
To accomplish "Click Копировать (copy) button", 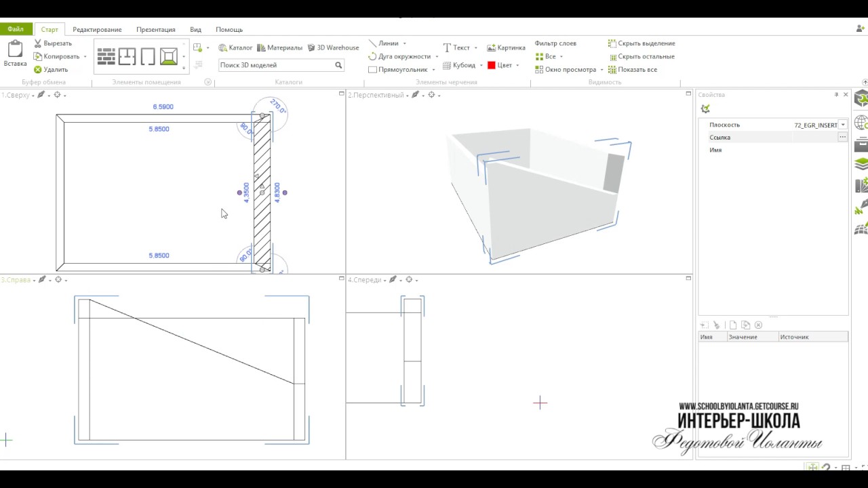I will 56,56.
